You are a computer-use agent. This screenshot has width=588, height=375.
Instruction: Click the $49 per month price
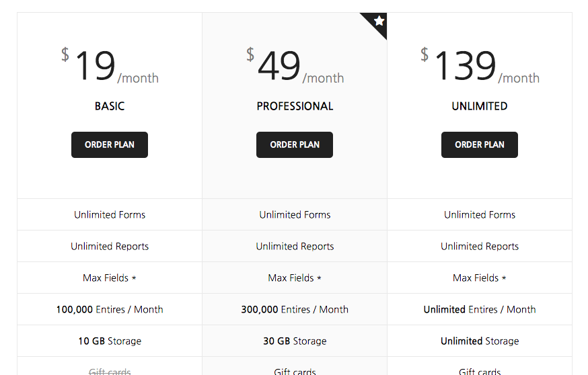(295, 67)
